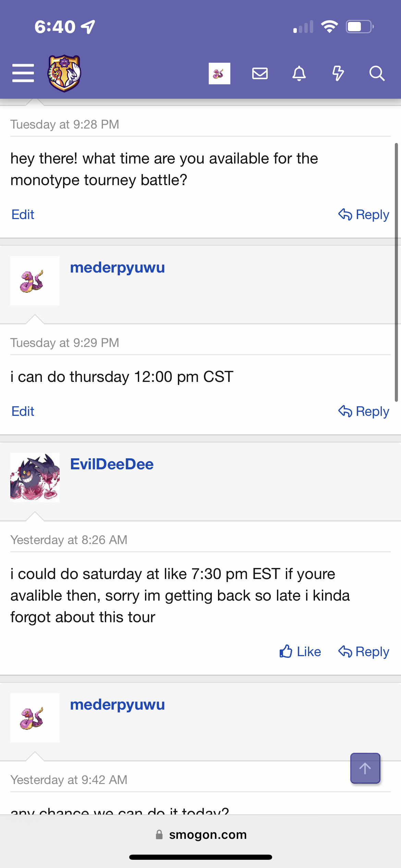Open the search magnifier icon

coord(377,73)
